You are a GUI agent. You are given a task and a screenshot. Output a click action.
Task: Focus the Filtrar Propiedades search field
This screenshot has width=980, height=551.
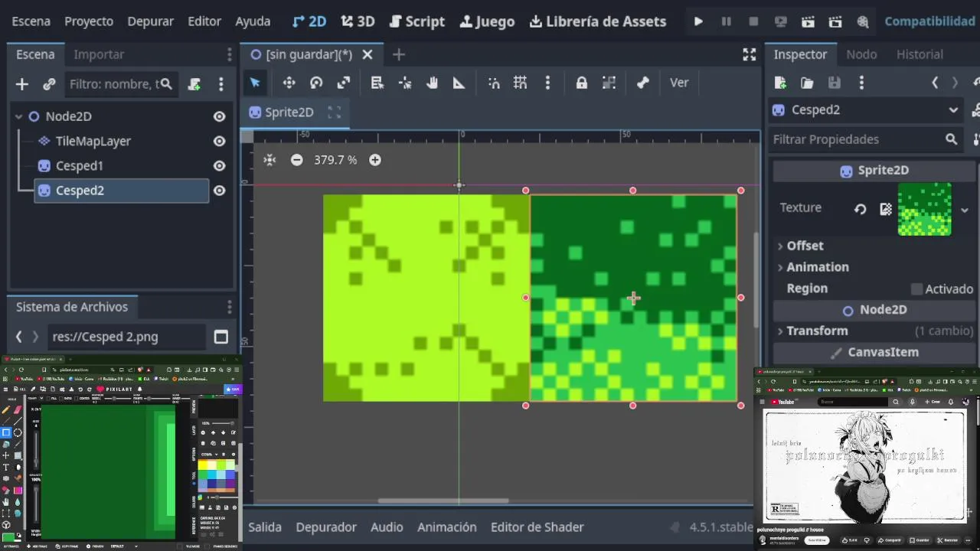866,139
